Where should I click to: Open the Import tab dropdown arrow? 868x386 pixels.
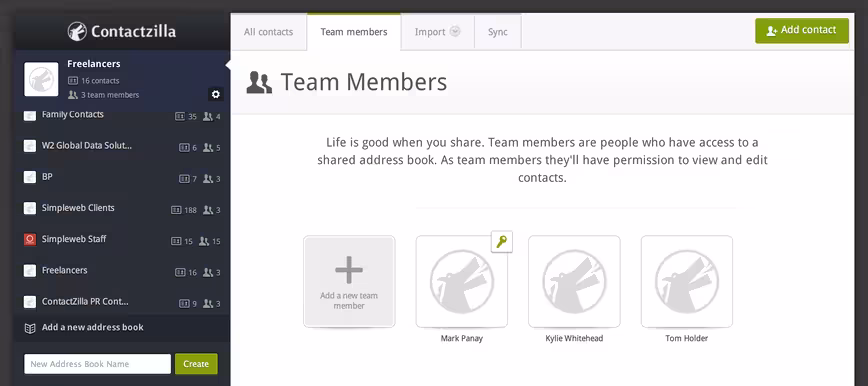click(455, 32)
